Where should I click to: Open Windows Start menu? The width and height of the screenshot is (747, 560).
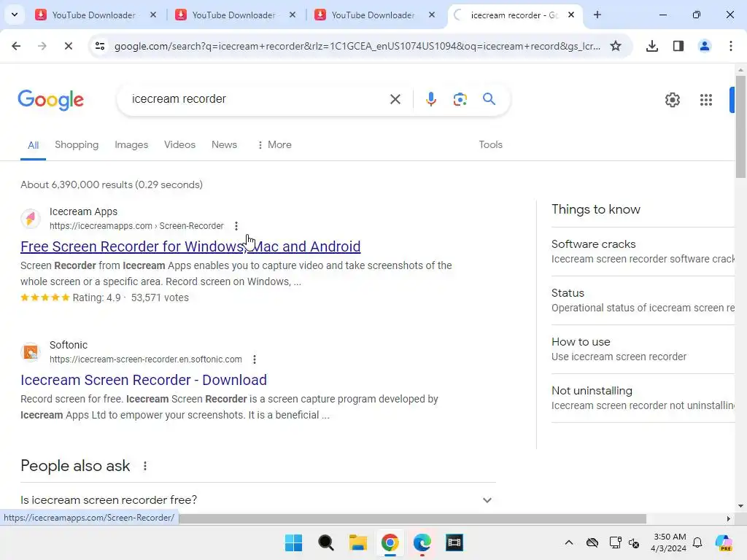[x=293, y=542]
